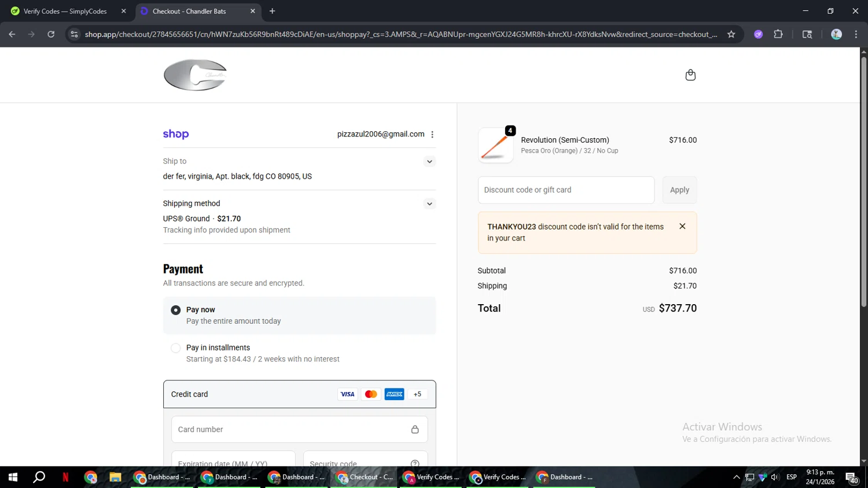This screenshot has width=868, height=488.
Task: Reload the checkout page
Action: (51, 34)
